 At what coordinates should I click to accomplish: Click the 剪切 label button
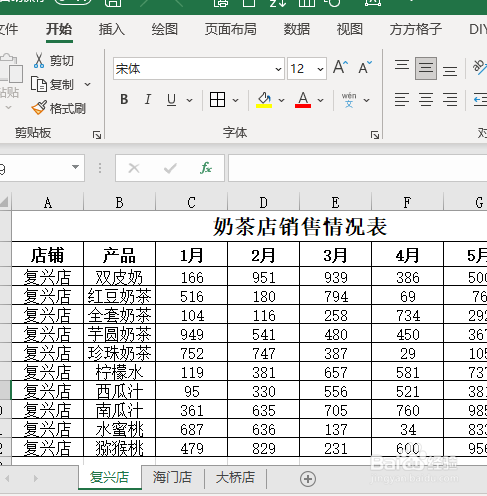pyautogui.click(x=62, y=61)
